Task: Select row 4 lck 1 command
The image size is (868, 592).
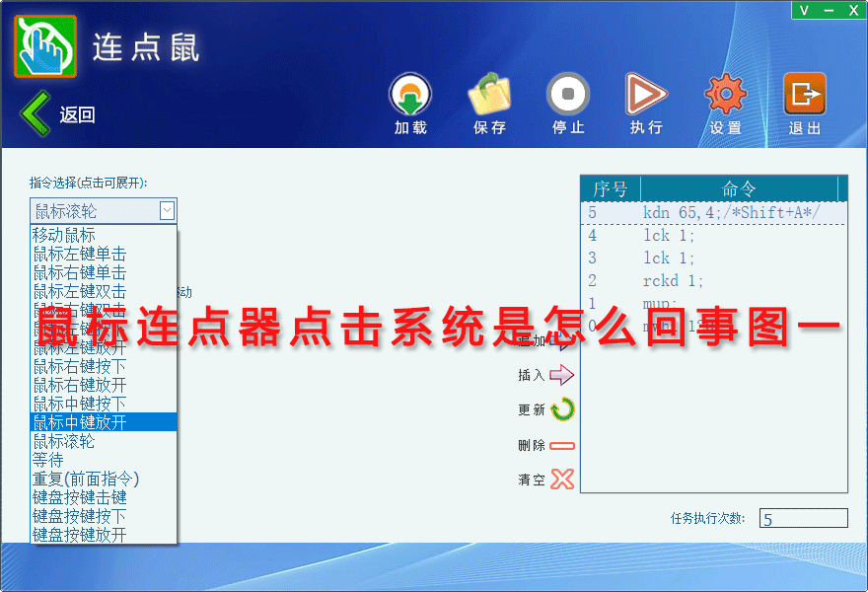Action: (x=713, y=236)
